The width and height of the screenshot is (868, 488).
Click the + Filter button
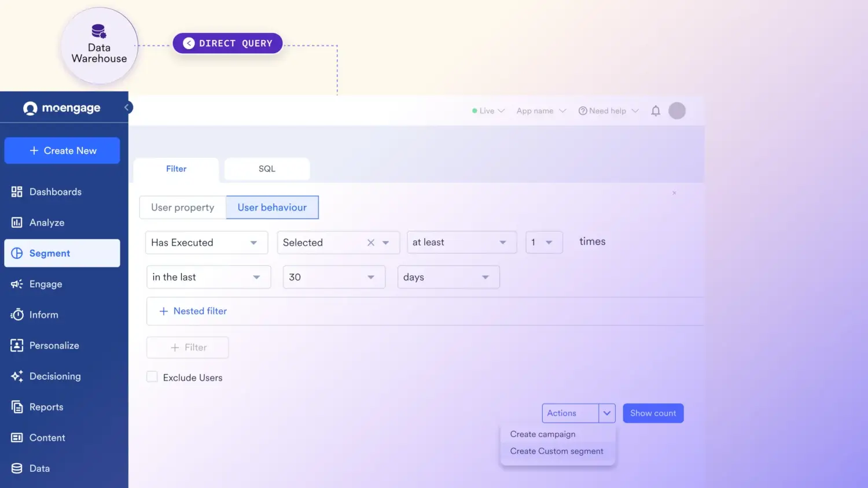pos(187,347)
